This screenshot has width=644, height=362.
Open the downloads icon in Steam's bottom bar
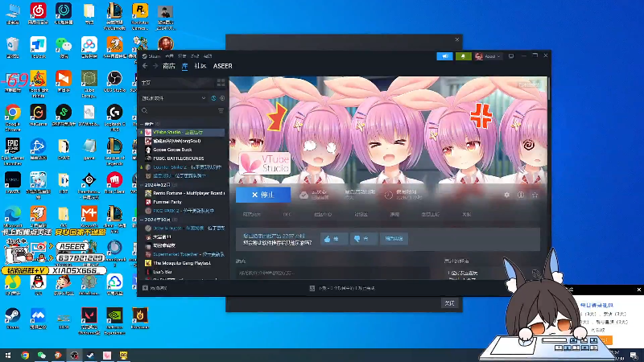pyautogui.click(x=312, y=288)
